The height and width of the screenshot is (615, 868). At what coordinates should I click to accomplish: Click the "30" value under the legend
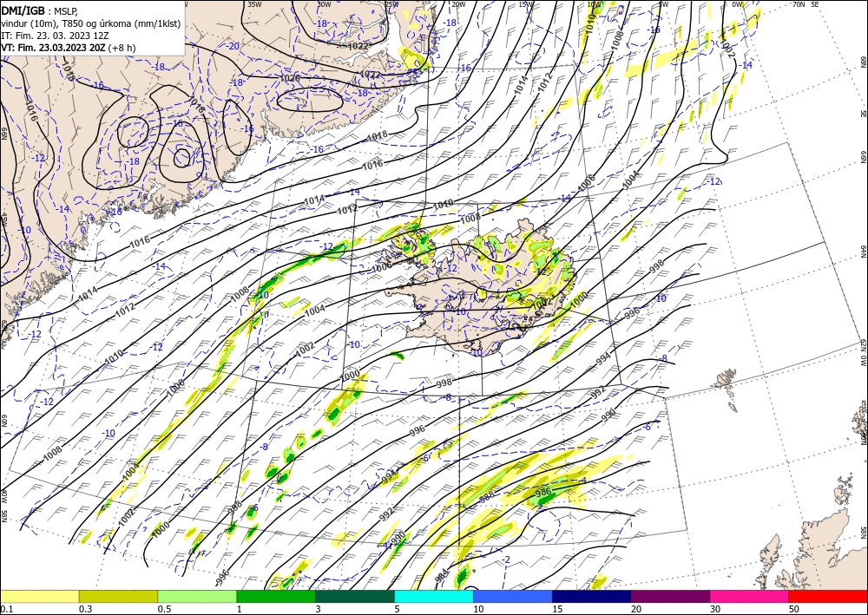[x=716, y=609]
